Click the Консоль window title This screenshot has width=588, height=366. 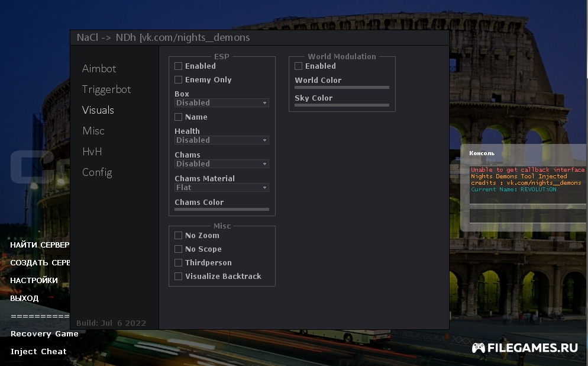click(482, 153)
